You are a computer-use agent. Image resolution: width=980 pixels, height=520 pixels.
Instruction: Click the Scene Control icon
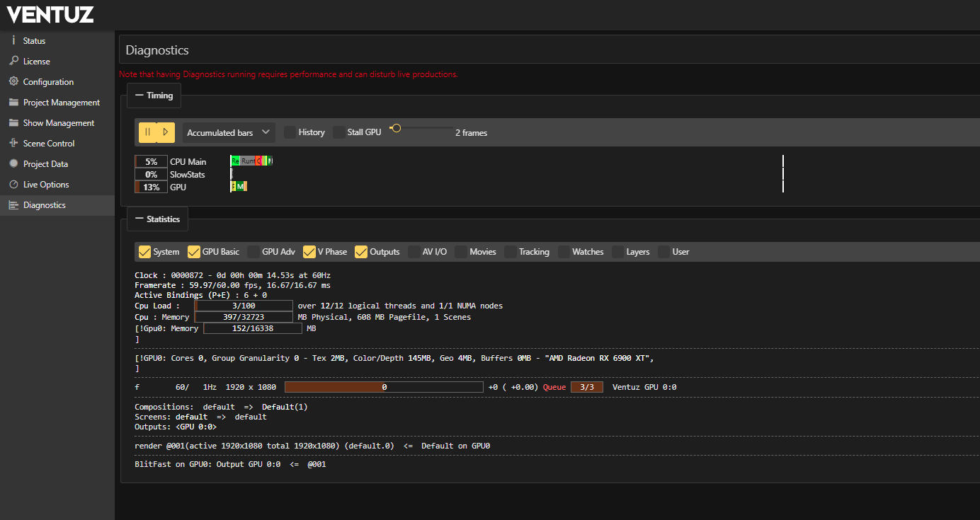pyautogui.click(x=13, y=143)
